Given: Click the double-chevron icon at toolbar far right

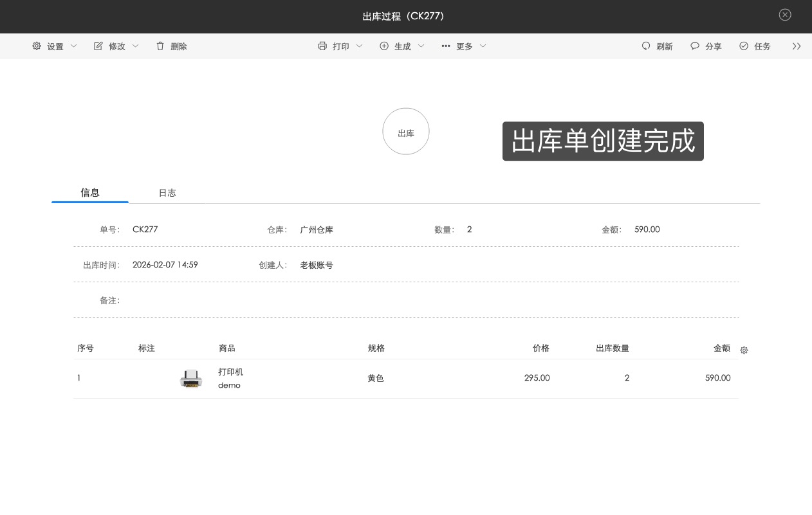Looking at the screenshot, I should coord(797,46).
